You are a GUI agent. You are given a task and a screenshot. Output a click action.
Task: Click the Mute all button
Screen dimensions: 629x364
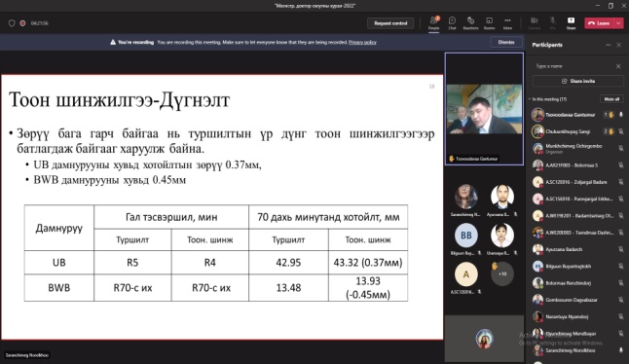pyautogui.click(x=611, y=99)
